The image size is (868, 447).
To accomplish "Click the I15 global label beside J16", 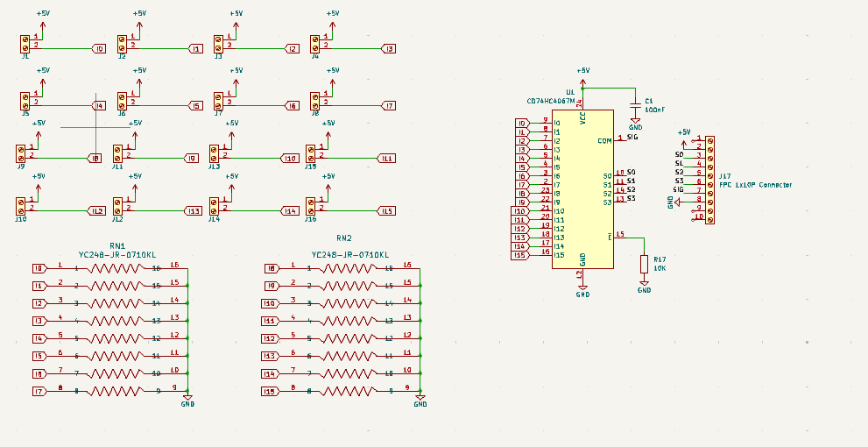I will pos(386,211).
